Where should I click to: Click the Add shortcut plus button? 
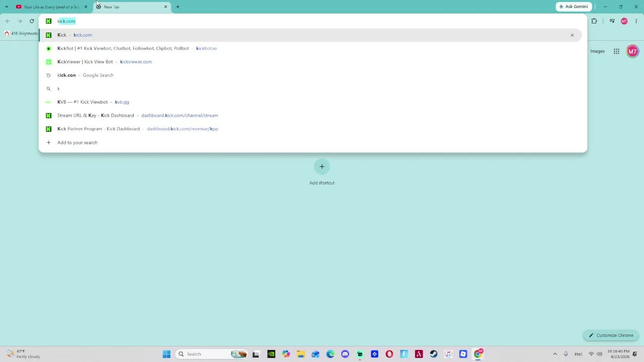tap(322, 167)
